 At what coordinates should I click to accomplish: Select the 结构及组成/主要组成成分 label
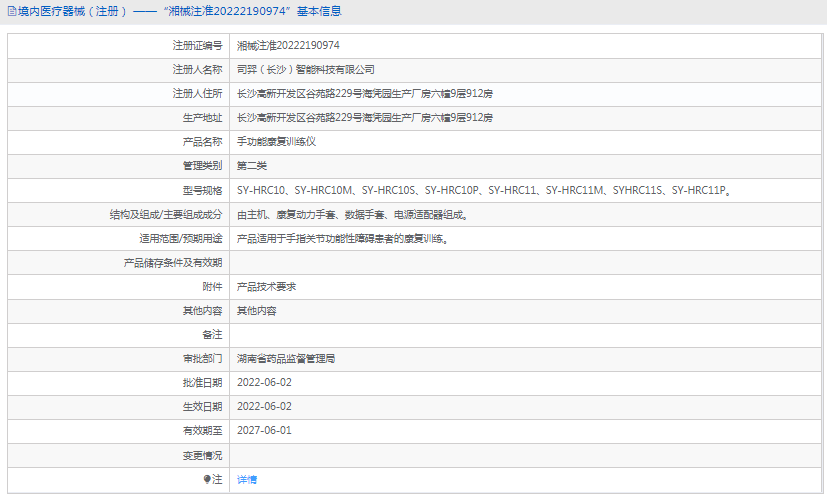point(166,215)
